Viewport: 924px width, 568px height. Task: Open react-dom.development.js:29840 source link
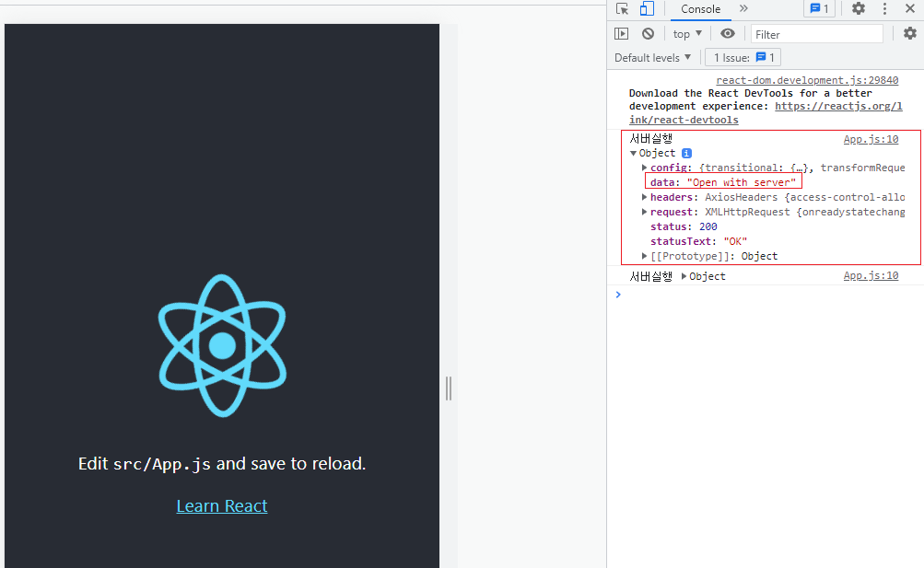click(807, 80)
